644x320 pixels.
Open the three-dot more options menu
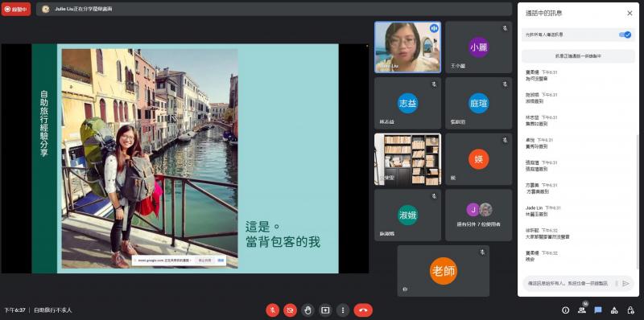(x=343, y=310)
